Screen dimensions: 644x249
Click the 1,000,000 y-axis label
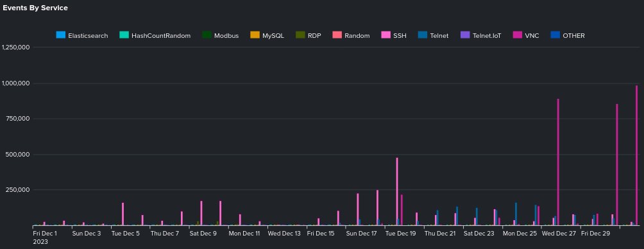(x=15, y=83)
